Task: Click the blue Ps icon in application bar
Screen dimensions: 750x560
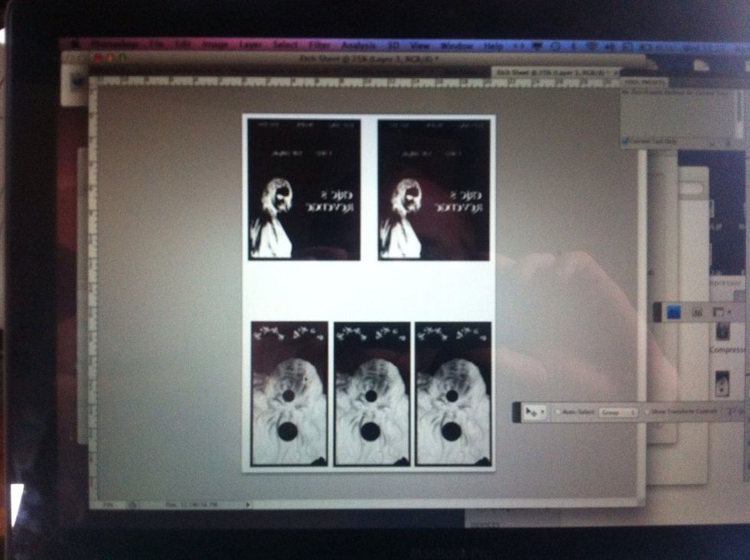Action: 674,313
